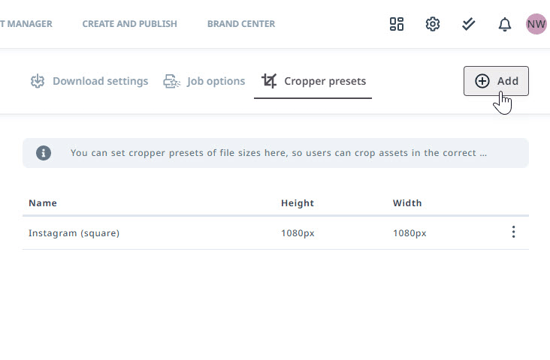Click the cropper presets info message text
Screen dimensions: 550x360
(279, 153)
